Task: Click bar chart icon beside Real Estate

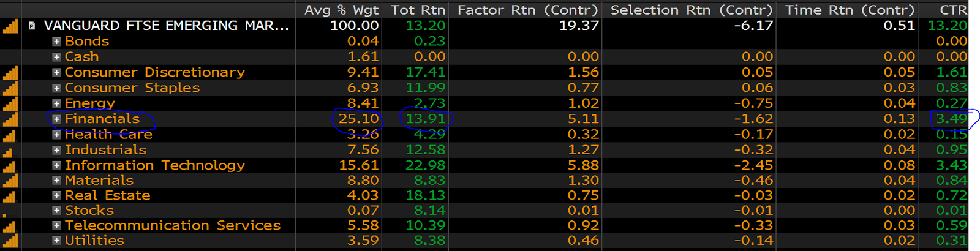Action: coord(9,196)
